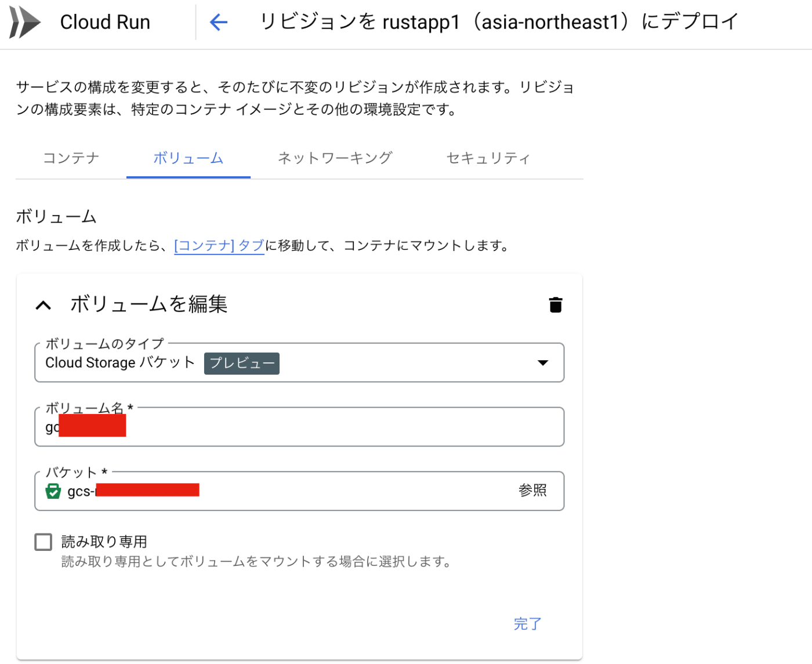The width and height of the screenshot is (812, 664).
Task: Expand the Cloud Storage バケット type selector
Action: tap(543, 362)
